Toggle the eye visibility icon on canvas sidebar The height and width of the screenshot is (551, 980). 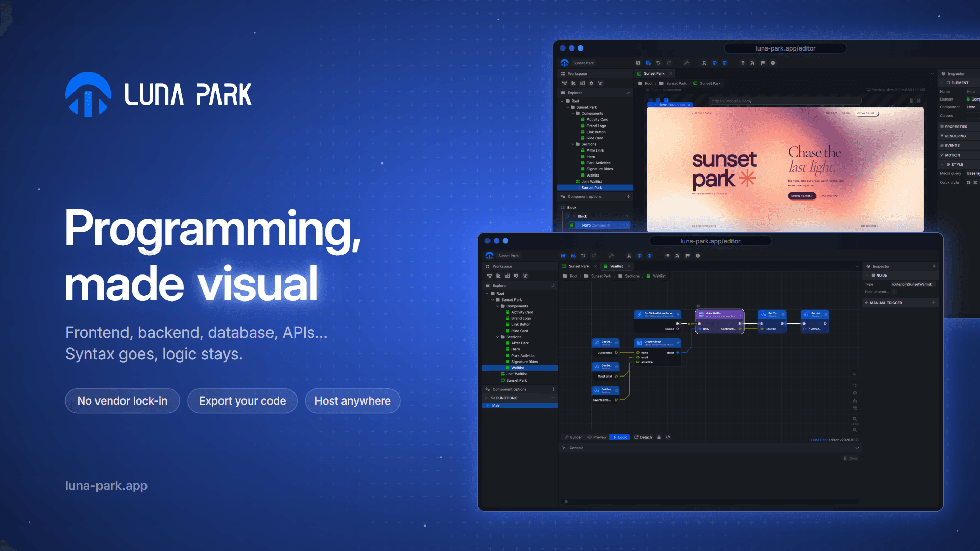[x=855, y=393]
